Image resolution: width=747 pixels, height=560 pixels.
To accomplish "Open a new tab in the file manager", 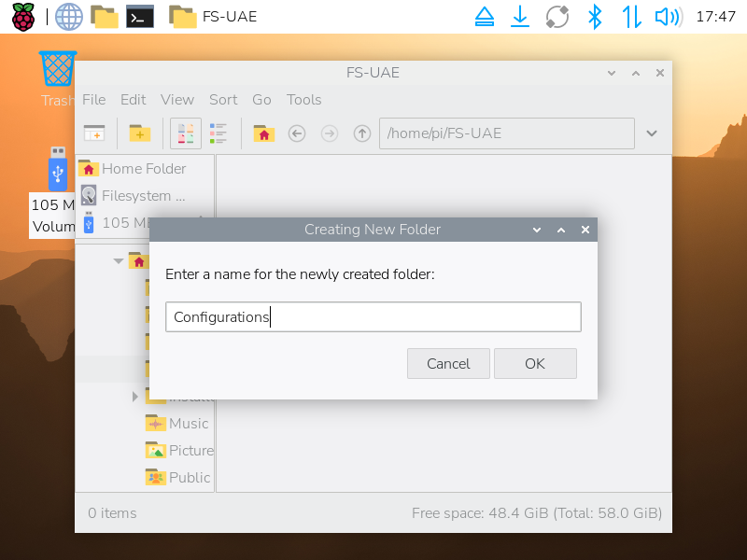I will click(x=93, y=133).
